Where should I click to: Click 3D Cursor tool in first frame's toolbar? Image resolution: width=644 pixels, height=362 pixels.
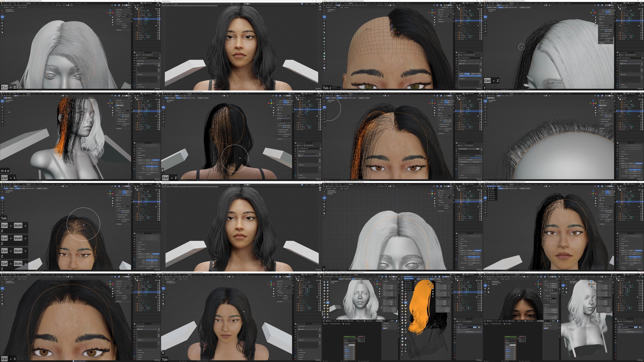pos(2,13)
